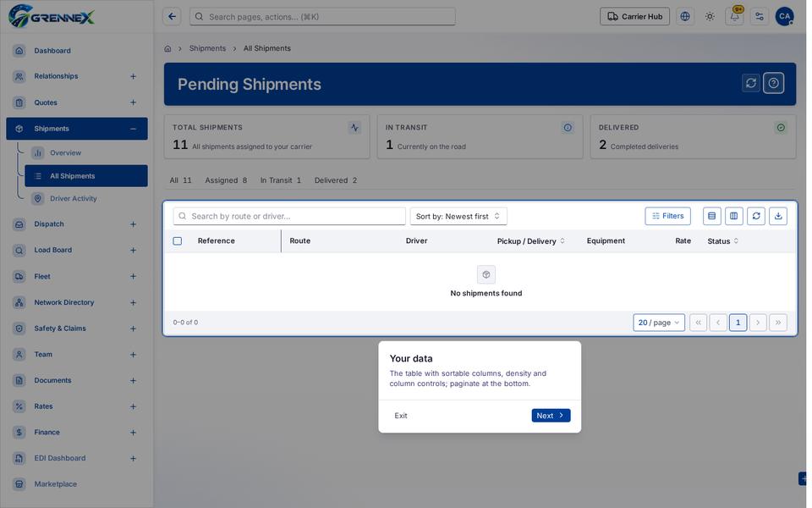812x508 pixels.
Task: Click the home breadcrumb icon
Action: pos(167,49)
